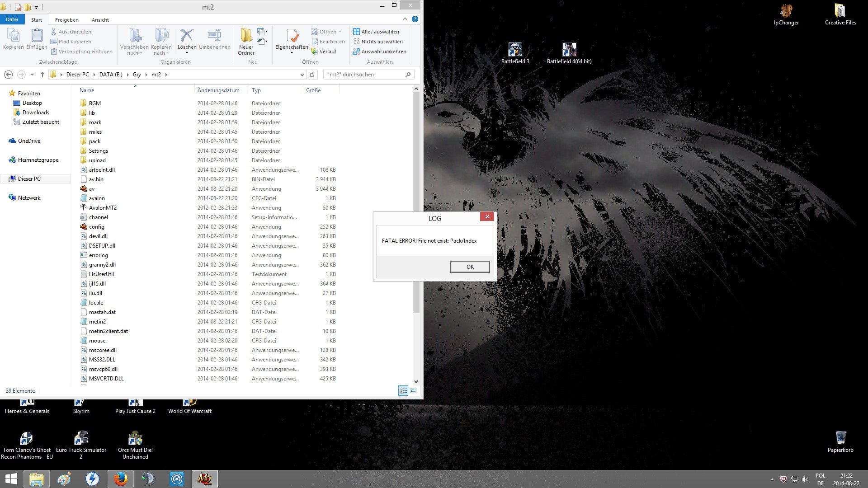Open the Orcs Must Die! Unchained shortcut
This screenshot has width=868, height=488.
tap(135, 445)
